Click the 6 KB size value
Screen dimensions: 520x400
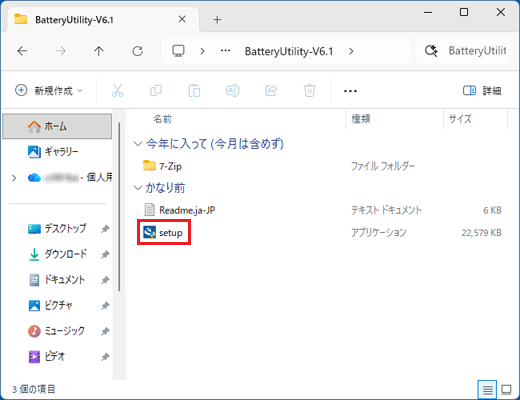[492, 210]
